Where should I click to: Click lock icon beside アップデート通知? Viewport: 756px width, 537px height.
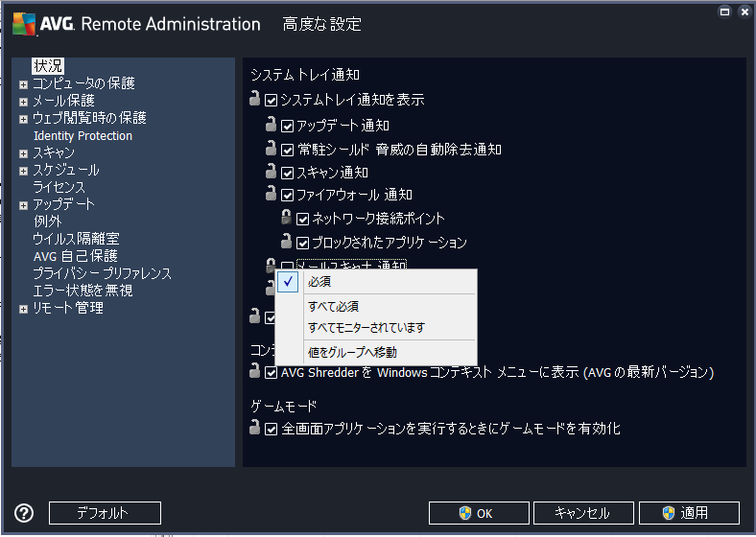tap(271, 124)
